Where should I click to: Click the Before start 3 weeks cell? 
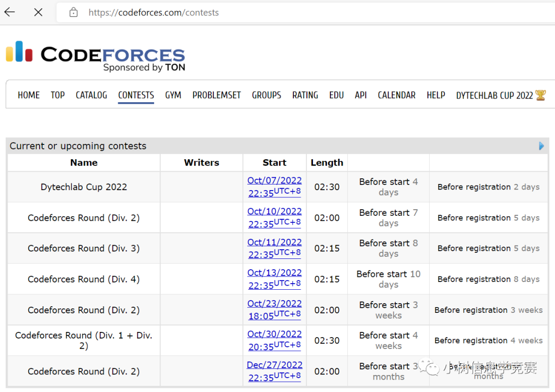pos(388,310)
